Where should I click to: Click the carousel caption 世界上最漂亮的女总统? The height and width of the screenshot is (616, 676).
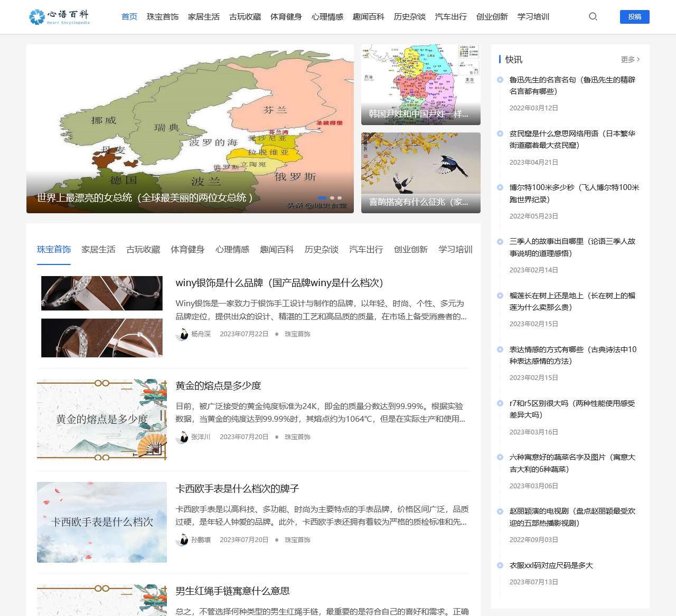click(x=145, y=198)
